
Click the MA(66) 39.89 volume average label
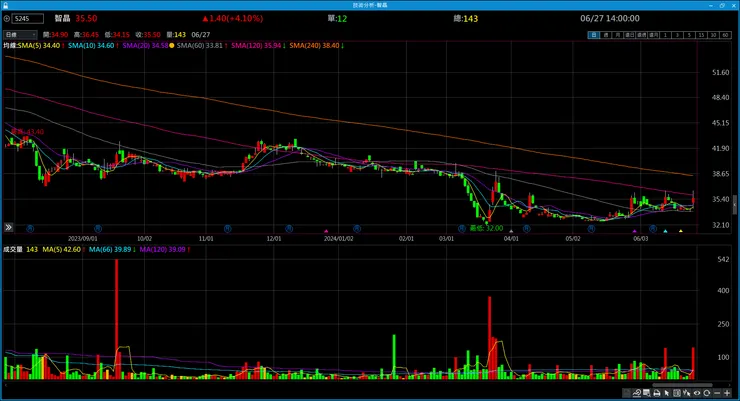point(112,249)
